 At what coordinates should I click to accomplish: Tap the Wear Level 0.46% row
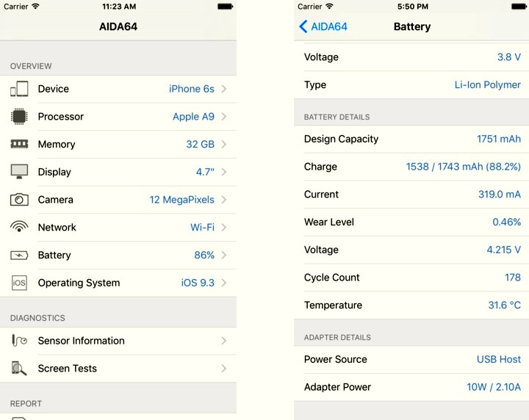point(411,222)
